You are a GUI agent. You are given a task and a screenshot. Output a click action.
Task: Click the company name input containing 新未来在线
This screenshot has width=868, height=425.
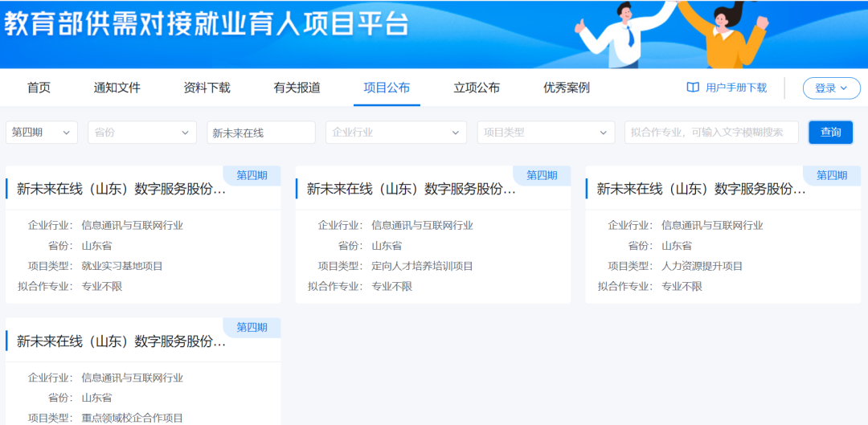pyautogui.click(x=261, y=133)
